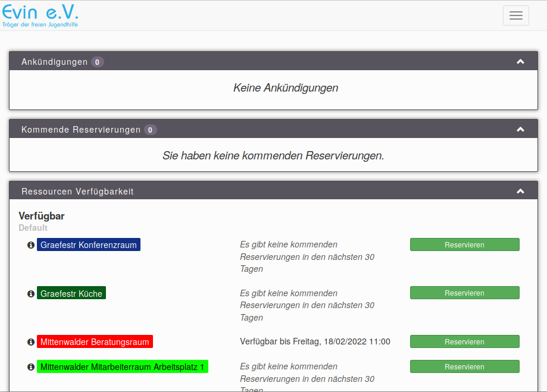Open the red Mittenwalder Beratungsraum label
This screenshot has width=547, height=392.
[95, 342]
